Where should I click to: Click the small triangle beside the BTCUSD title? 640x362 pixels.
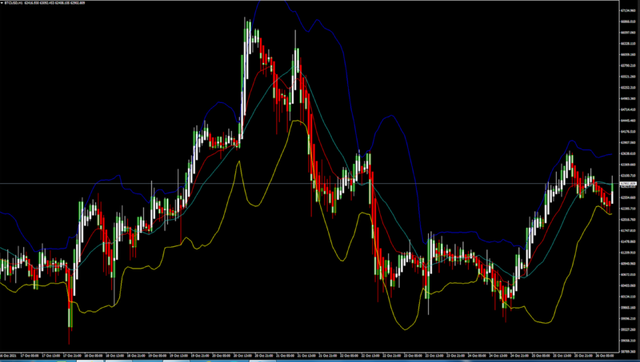2,3
